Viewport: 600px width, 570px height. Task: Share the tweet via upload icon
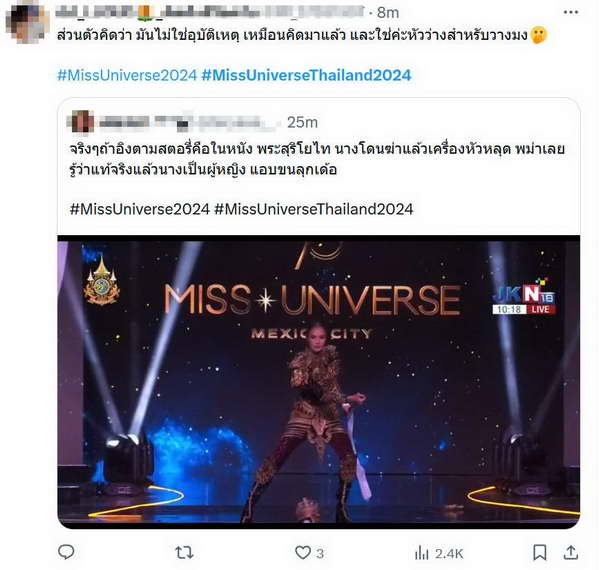tap(571, 552)
